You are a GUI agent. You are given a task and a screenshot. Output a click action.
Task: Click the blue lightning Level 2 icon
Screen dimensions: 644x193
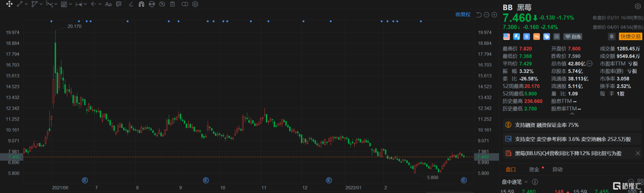[x=516, y=37]
